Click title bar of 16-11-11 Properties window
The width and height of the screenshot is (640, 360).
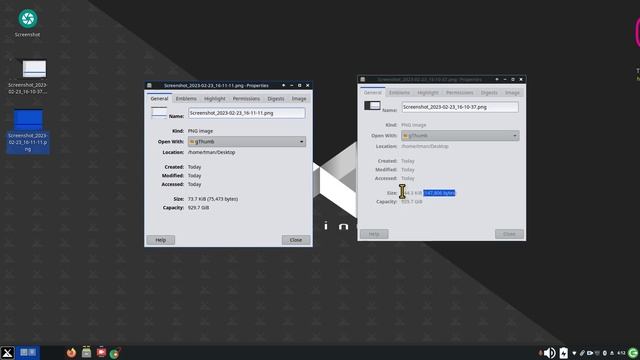(x=216, y=85)
